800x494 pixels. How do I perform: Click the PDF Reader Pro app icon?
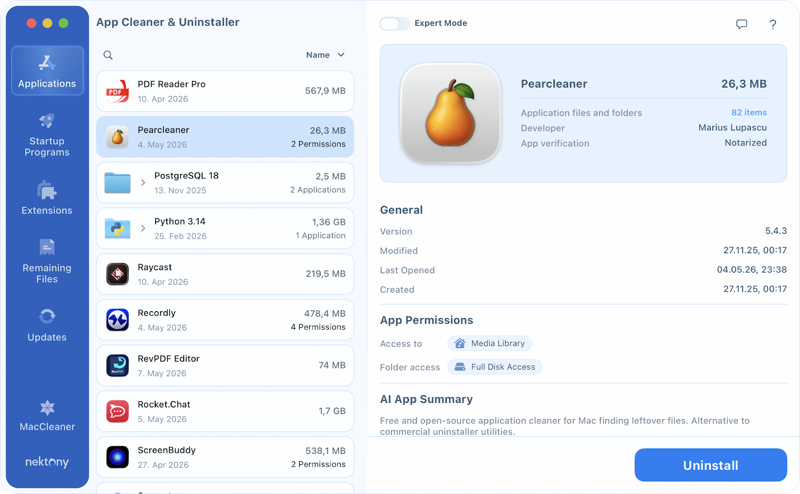pos(117,91)
